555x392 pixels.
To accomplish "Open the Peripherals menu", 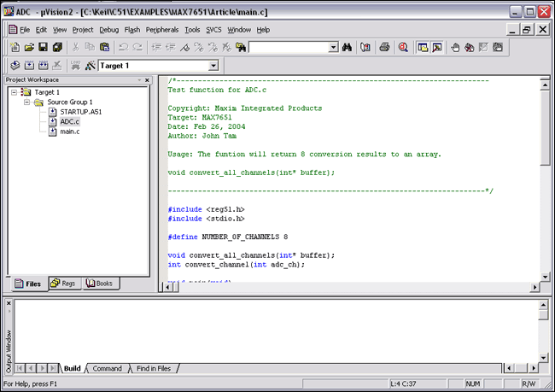I will pyautogui.click(x=162, y=29).
